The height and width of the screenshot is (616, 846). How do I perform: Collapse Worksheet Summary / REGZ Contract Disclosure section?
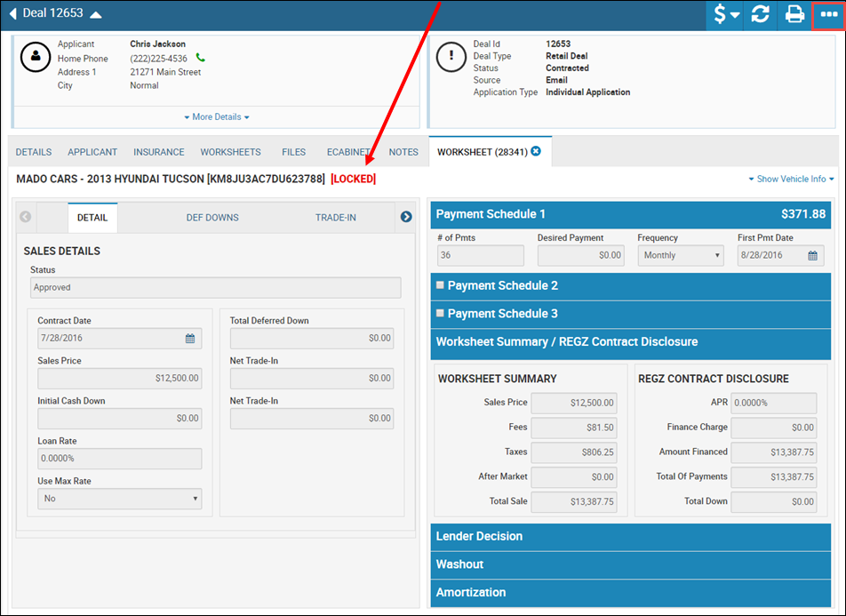tap(631, 342)
